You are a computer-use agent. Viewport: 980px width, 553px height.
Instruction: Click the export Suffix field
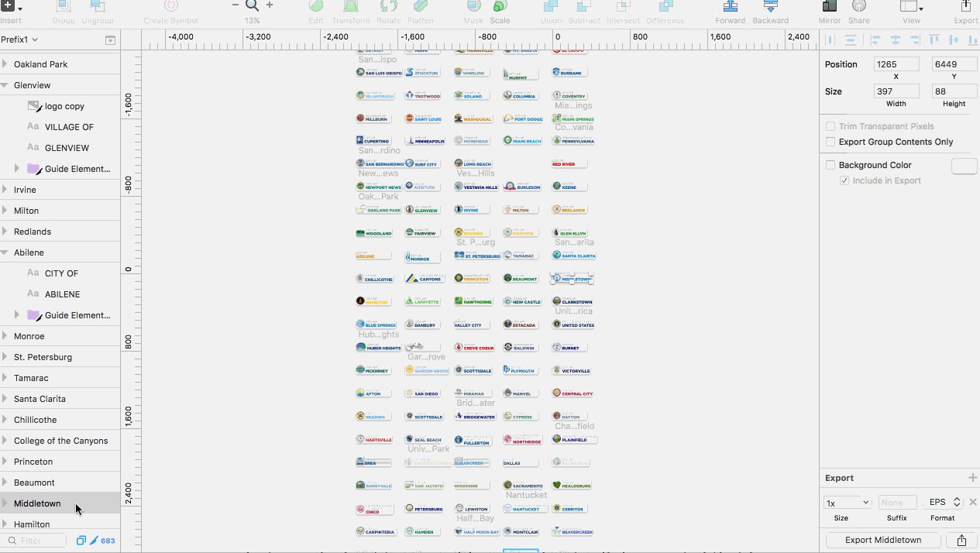point(897,503)
